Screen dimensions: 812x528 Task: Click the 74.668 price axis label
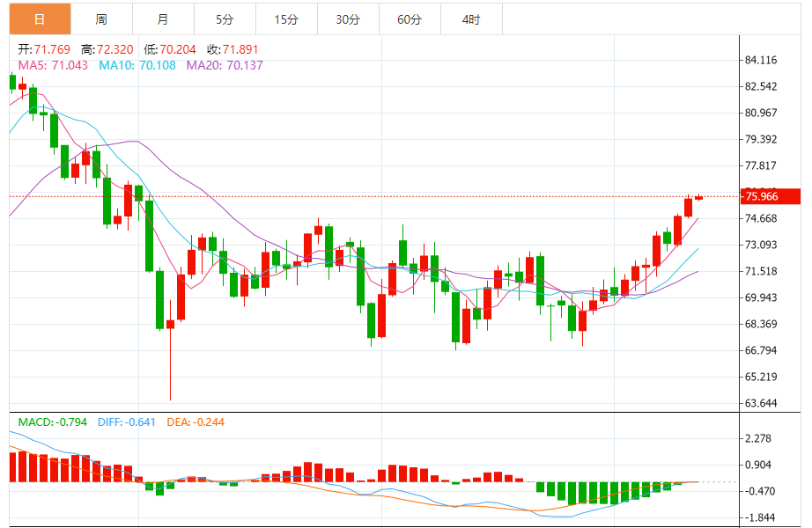click(761, 218)
